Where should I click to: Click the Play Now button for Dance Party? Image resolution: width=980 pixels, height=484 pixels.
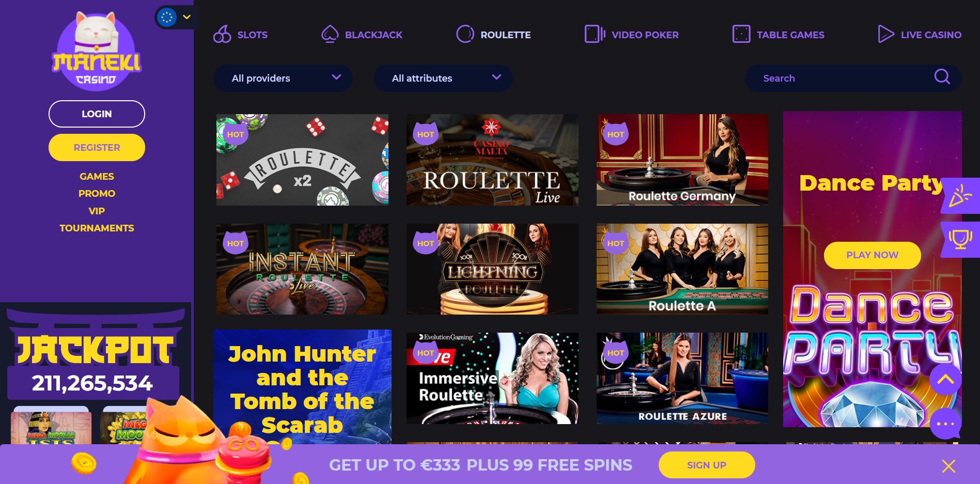872,255
